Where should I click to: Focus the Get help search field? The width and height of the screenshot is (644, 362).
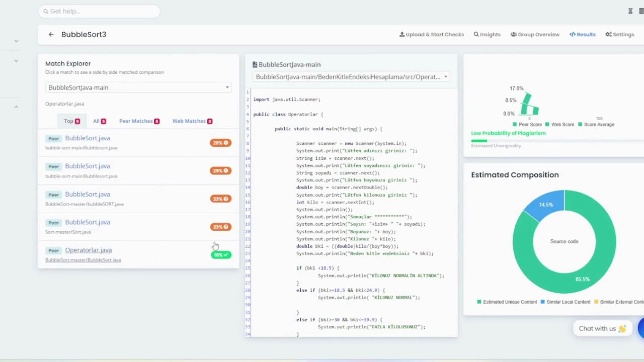(99, 11)
